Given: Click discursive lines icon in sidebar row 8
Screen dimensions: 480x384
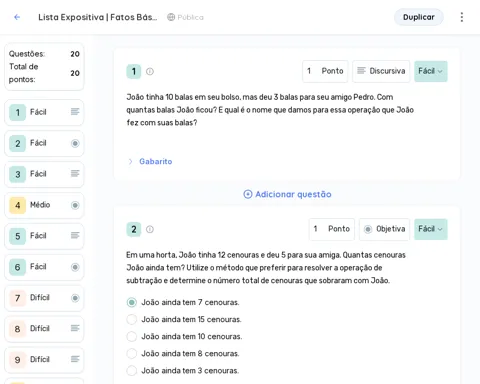Looking at the screenshot, I should (75, 328).
